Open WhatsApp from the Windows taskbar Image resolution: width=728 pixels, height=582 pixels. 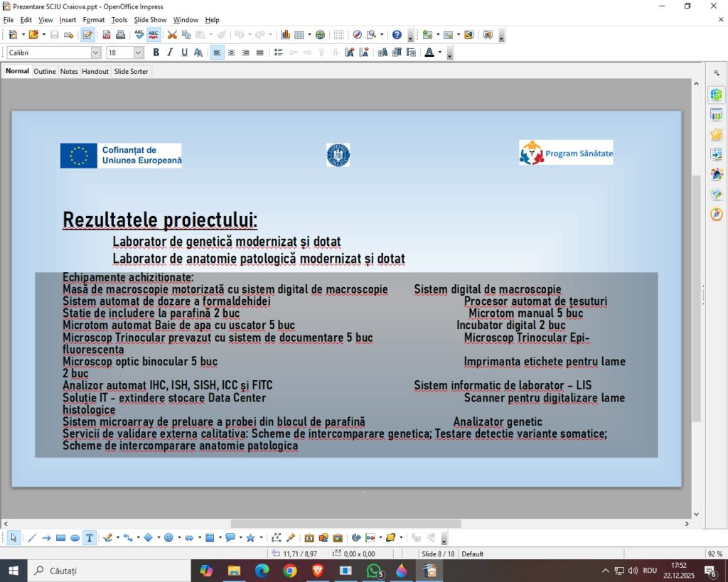[374, 571]
